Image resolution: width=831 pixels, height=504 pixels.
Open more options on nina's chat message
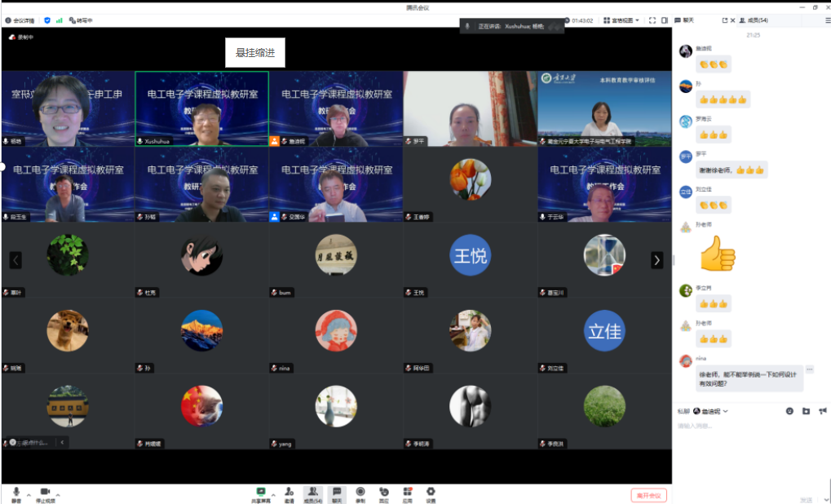point(809,369)
